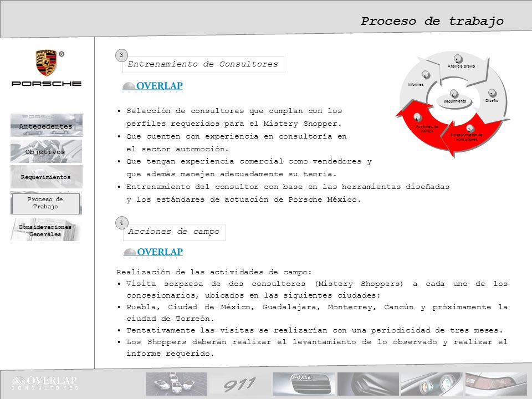Click the Overlap logo under Acciones de campo
532x399 pixels.
click(x=154, y=253)
